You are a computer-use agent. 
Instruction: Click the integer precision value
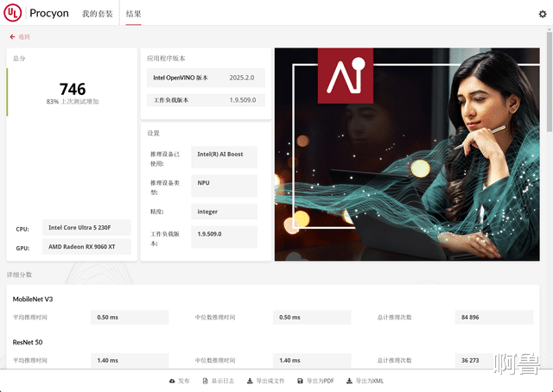coord(225,212)
